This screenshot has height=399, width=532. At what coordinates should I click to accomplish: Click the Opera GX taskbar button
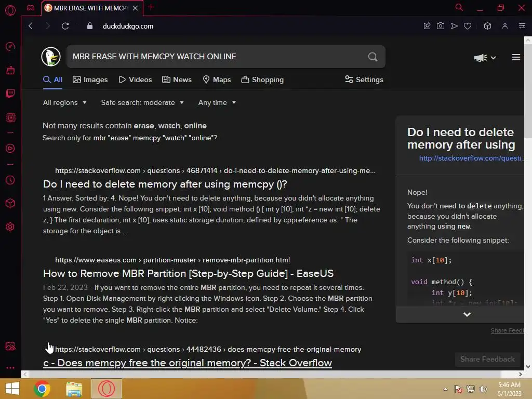click(106, 389)
